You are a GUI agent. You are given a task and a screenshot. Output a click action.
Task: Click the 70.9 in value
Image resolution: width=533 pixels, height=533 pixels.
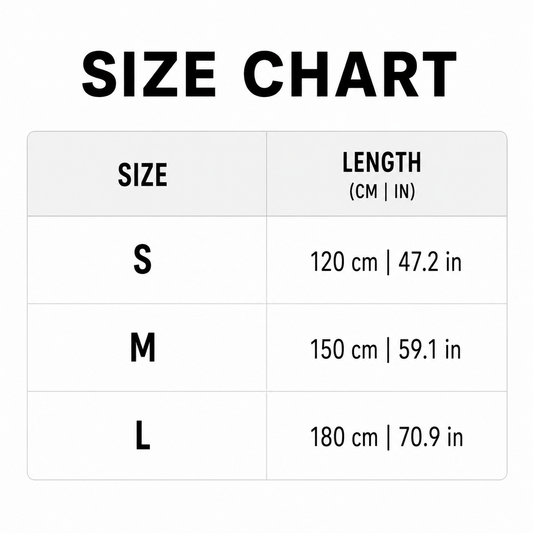point(431,437)
